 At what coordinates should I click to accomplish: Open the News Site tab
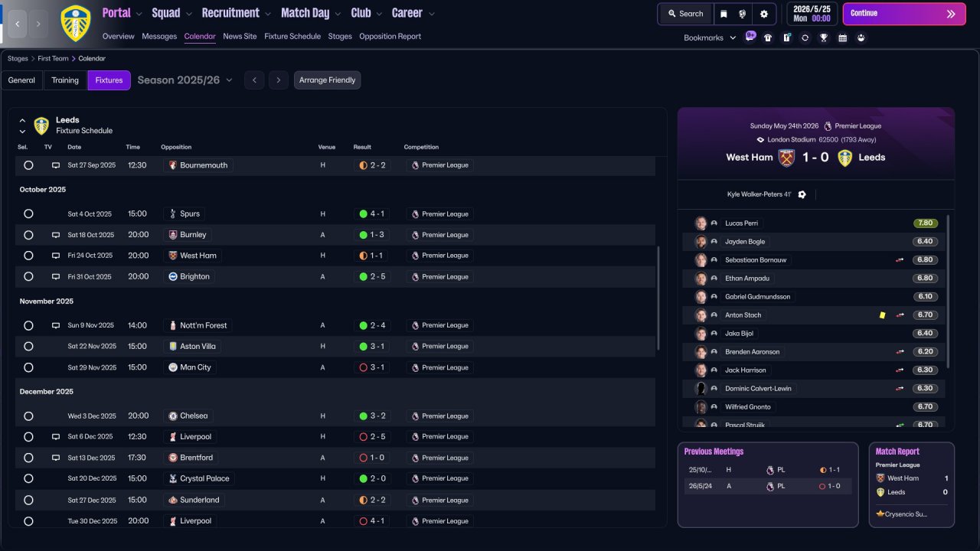240,37
